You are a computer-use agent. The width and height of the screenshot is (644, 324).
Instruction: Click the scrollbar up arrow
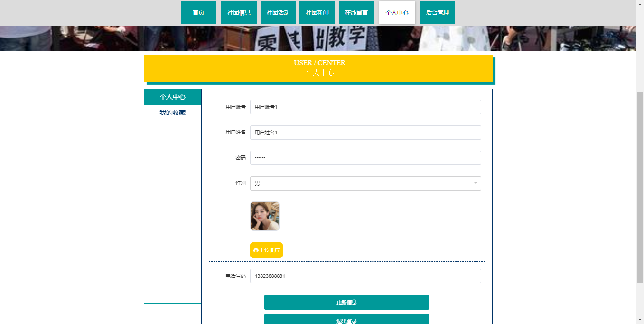[x=640, y=4]
